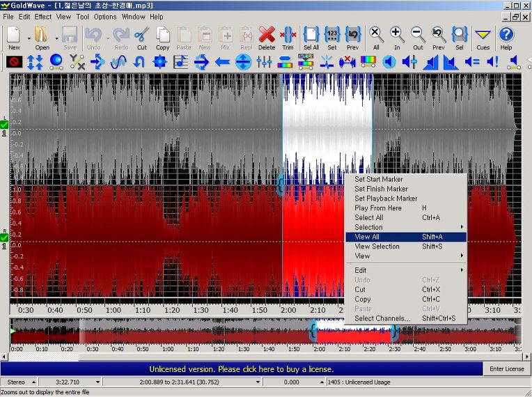Viewport: 532px width, 397px height.
Task: Zoom to selection with the Sel icon
Action: 460,38
